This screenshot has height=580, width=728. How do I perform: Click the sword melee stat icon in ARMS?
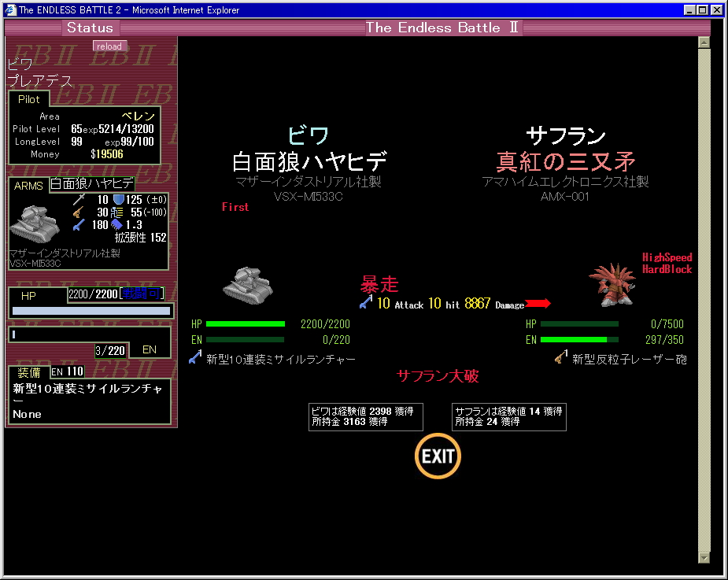point(78,200)
